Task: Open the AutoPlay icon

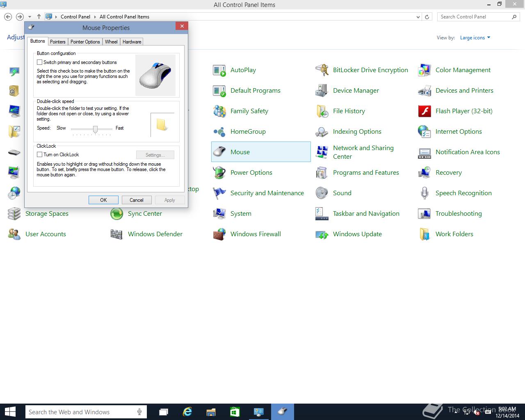Action: point(219,70)
